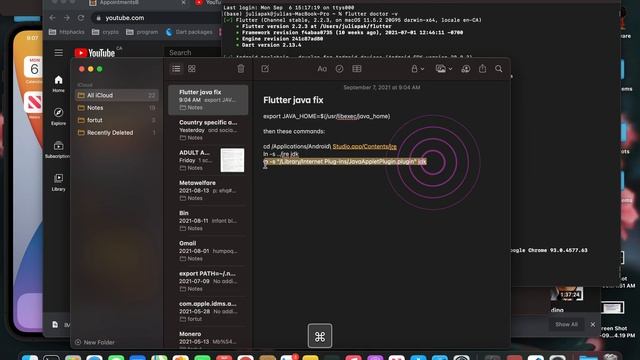This screenshot has height=360, width=640.
Task: Click the downloaded file icon in downloads bar
Action: click(55, 324)
